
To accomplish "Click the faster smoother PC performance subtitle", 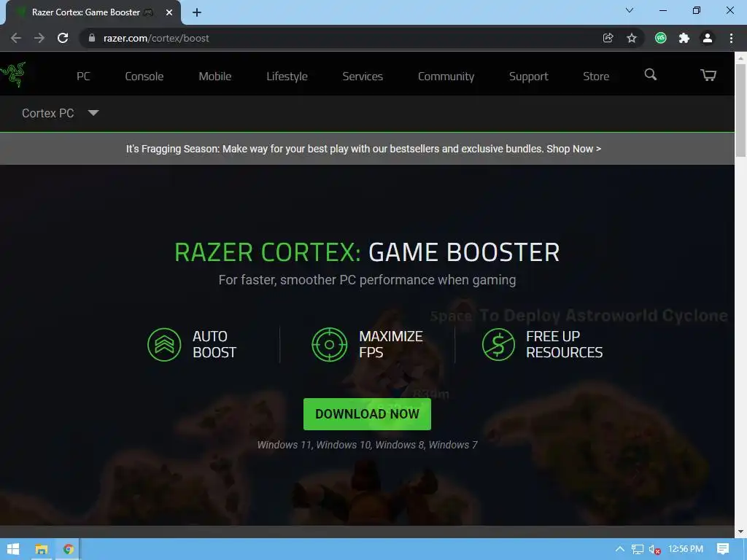I will point(368,280).
